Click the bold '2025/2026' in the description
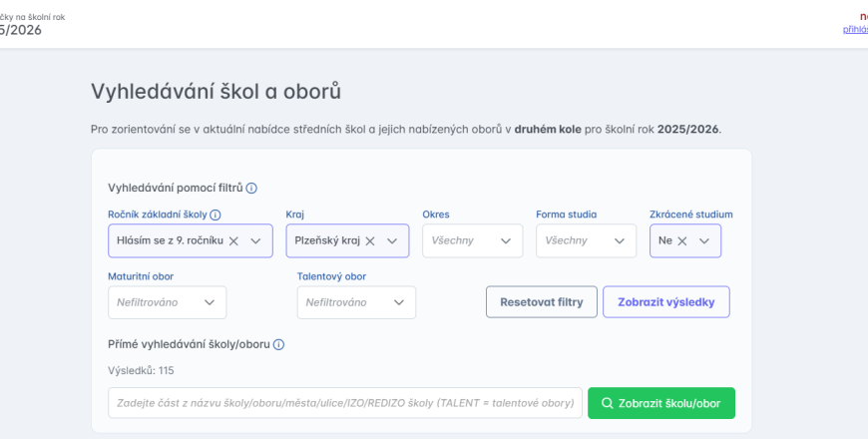Viewport: 868px width, 439px height. [x=687, y=130]
